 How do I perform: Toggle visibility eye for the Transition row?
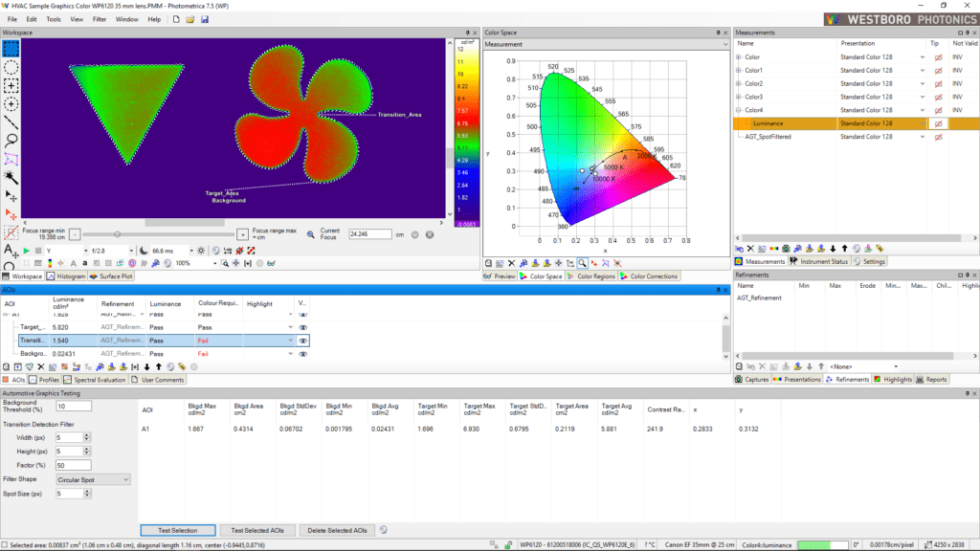302,341
